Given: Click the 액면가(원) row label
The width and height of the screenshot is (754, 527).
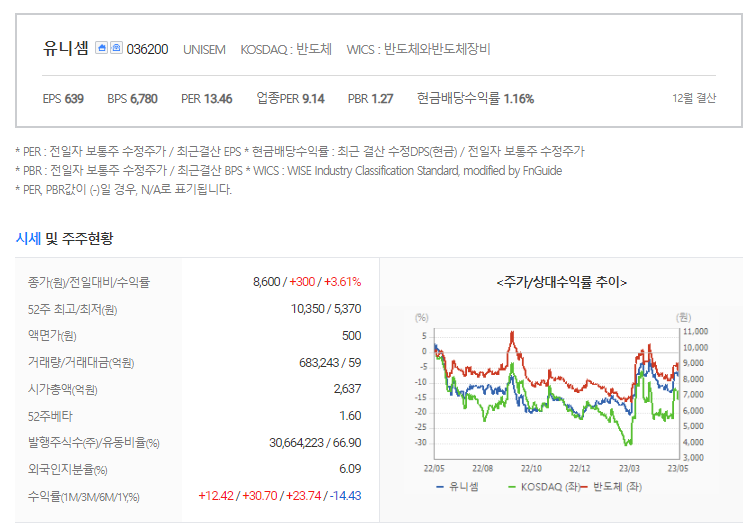Looking at the screenshot, I should (52, 335).
